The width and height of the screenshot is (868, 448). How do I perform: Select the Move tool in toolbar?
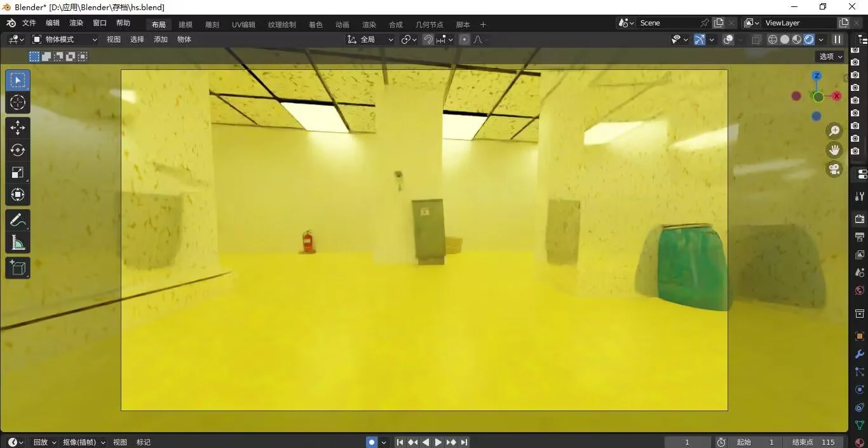[18, 128]
